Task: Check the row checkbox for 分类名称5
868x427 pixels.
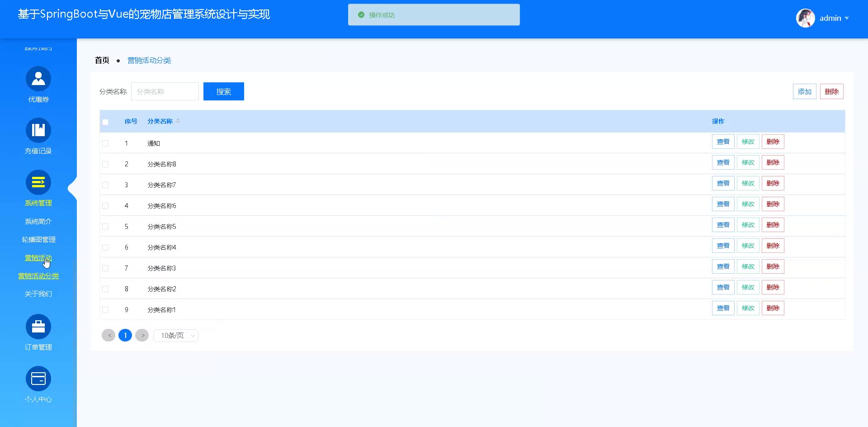Action: point(105,227)
